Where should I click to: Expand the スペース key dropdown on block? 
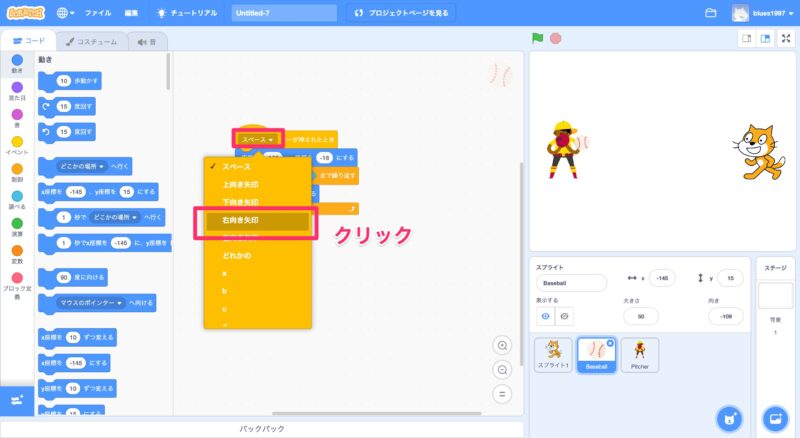pos(259,139)
